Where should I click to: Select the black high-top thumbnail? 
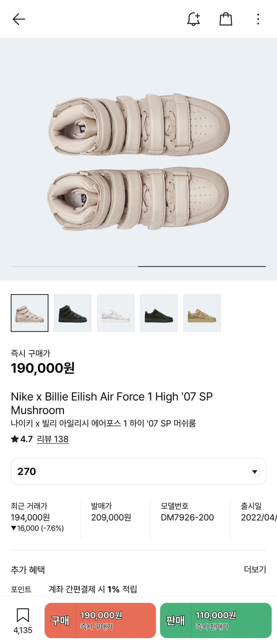[x=72, y=313]
